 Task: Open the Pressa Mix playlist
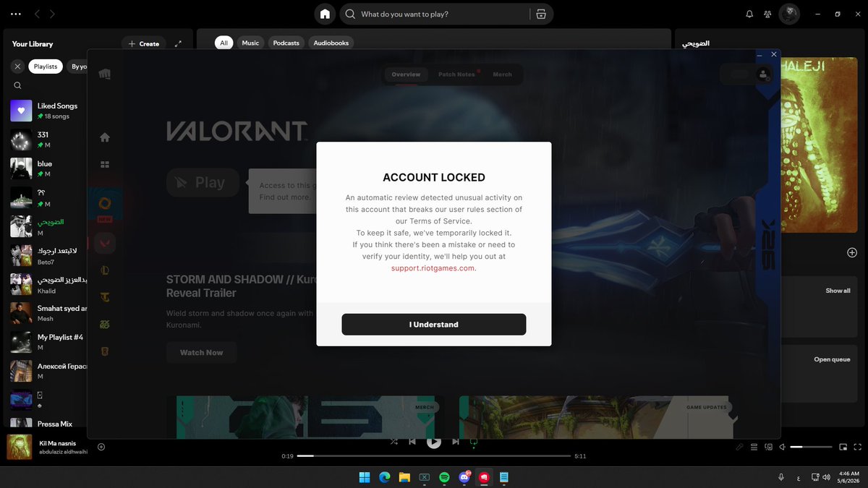pyautogui.click(x=49, y=424)
